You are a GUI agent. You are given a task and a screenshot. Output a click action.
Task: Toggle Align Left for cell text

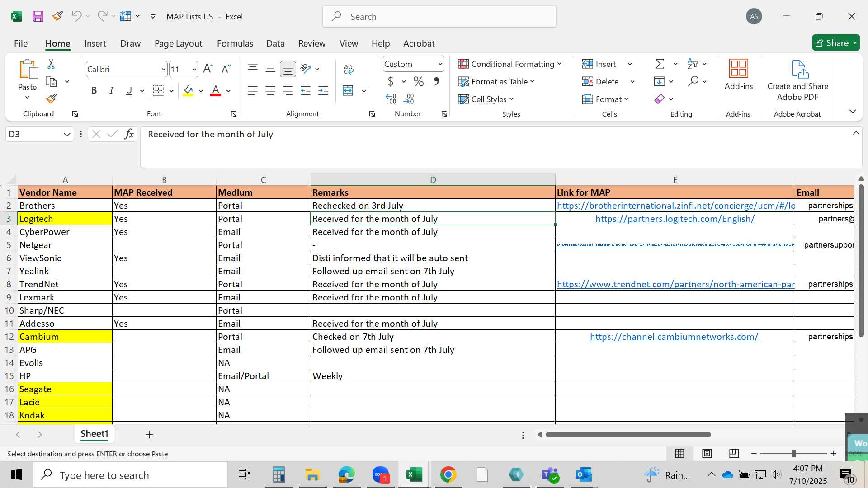253,91
